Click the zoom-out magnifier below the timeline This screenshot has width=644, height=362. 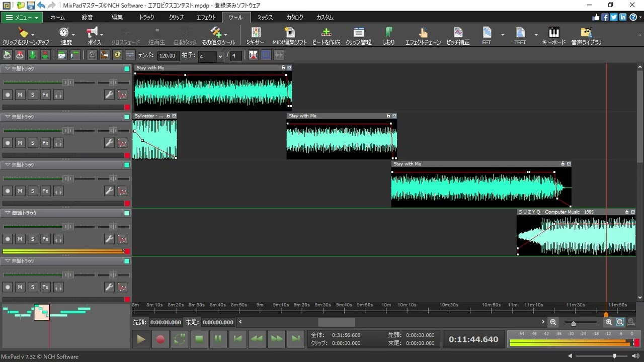553,322
